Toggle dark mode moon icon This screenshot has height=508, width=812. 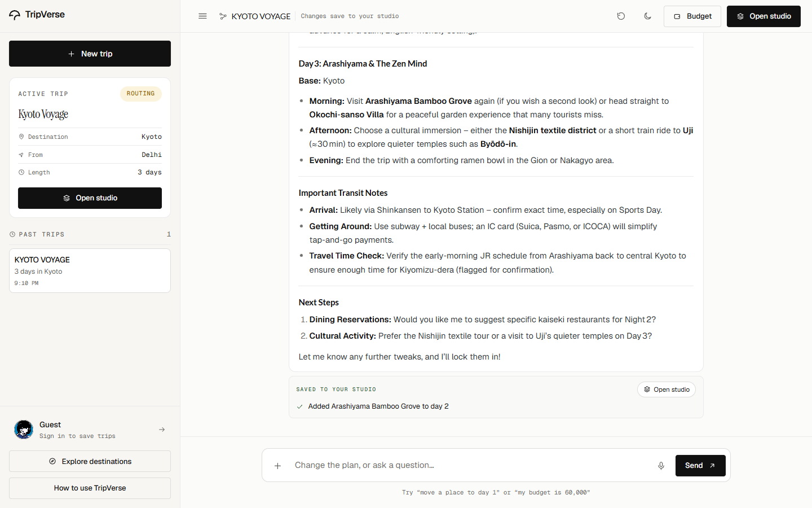click(647, 16)
